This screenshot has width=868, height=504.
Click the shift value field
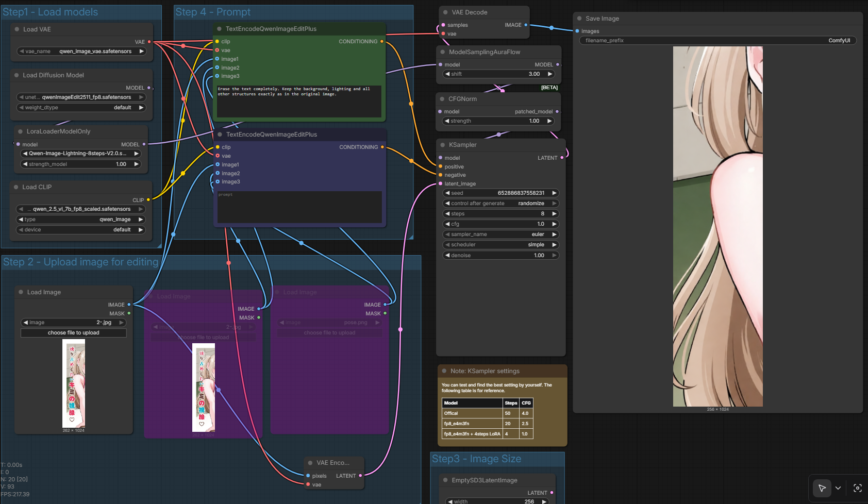499,74
